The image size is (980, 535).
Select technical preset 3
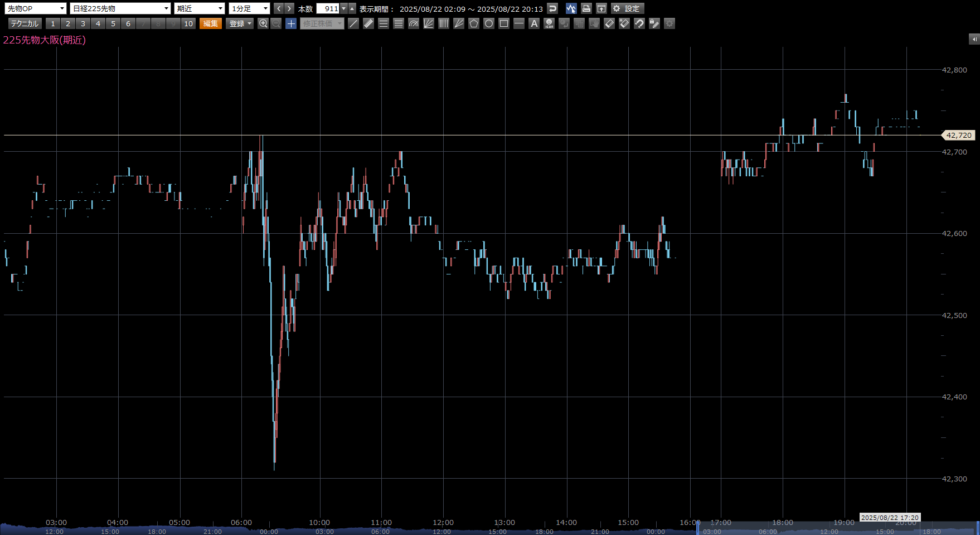click(x=83, y=23)
